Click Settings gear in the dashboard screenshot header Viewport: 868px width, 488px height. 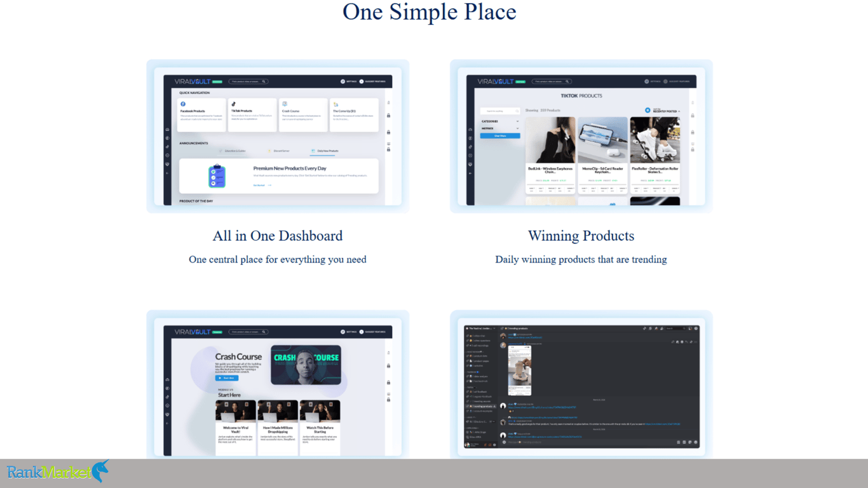click(x=342, y=81)
